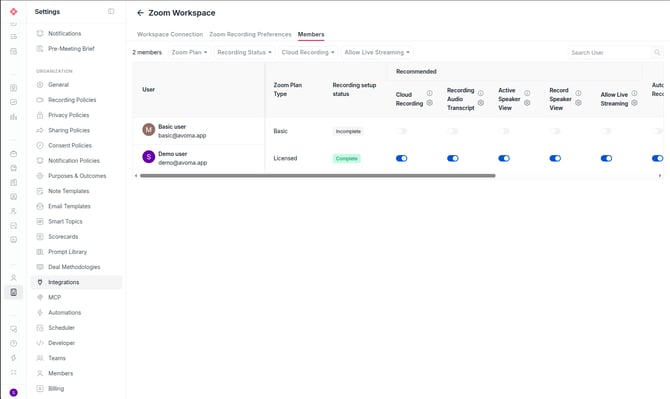The height and width of the screenshot is (399, 670).
Task: Click the 2 members count text
Action: tap(147, 53)
